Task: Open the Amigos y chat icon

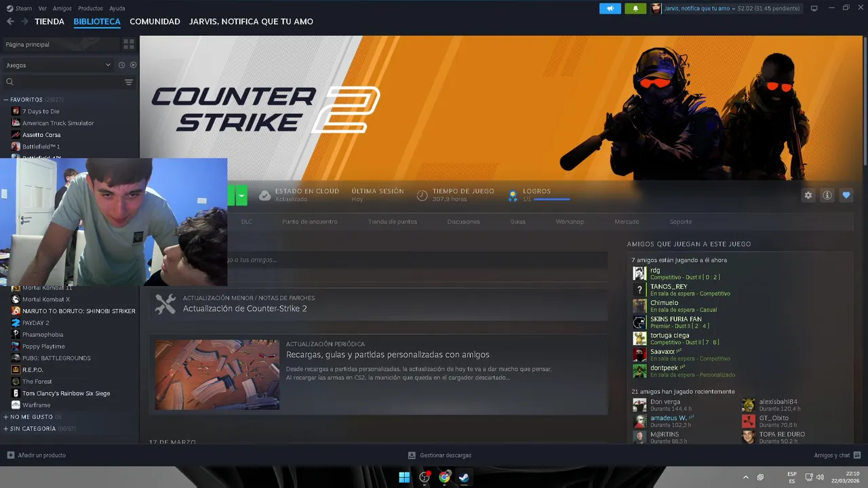Action: click(857, 455)
